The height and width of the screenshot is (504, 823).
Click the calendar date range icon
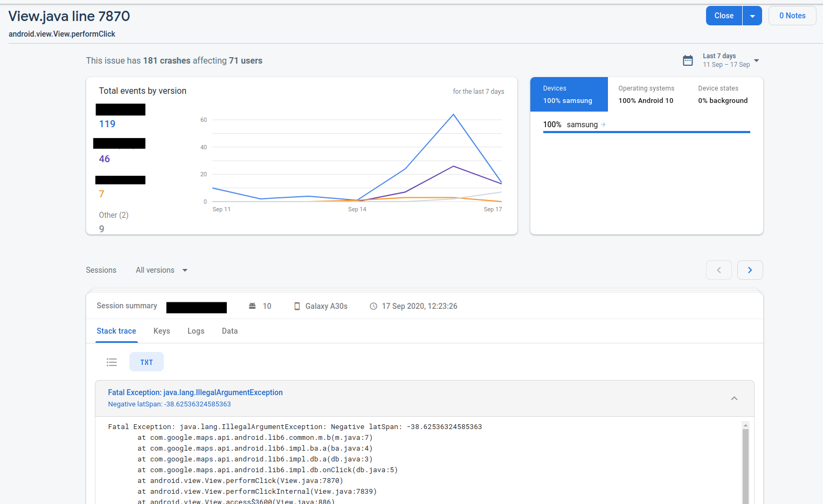(688, 60)
